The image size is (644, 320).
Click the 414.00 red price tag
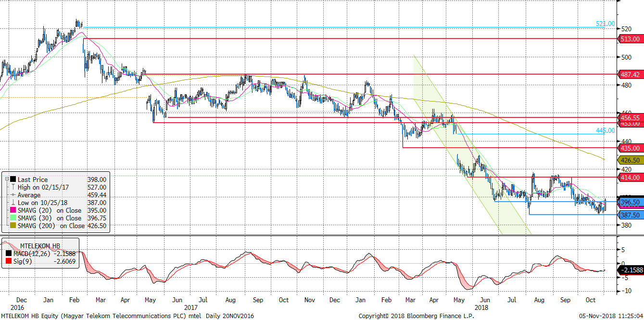click(x=630, y=178)
